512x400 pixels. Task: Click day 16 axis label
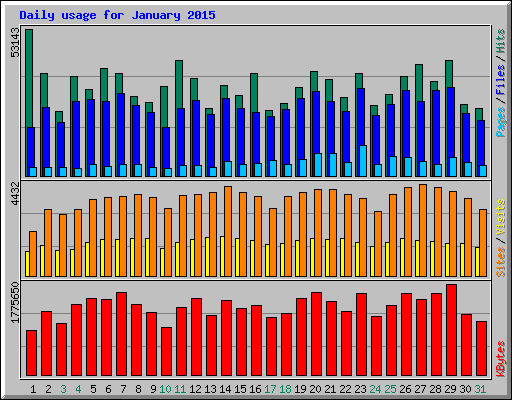pos(255,389)
